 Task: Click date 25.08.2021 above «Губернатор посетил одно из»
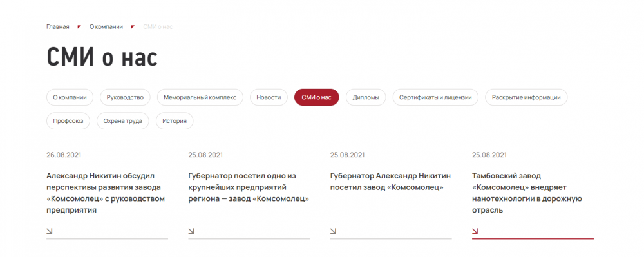coord(205,155)
